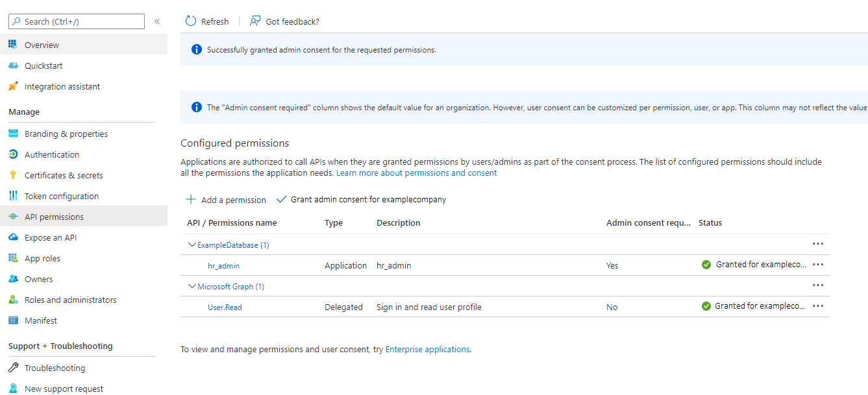The width and height of the screenshot is (868, 395).
Task: Open Roles and administrators from the menu
Action: pyautogui.click(x=14, y=299)
